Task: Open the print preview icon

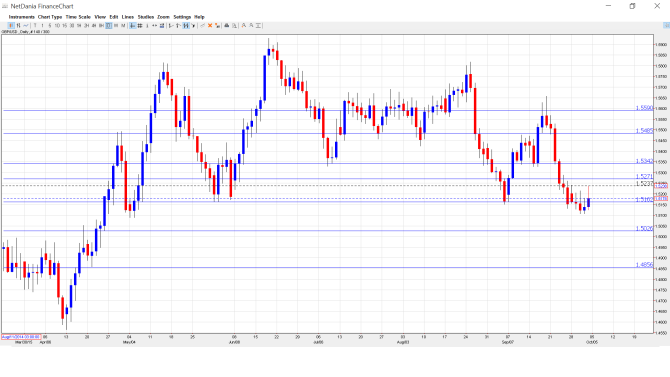Action: [234, 26]
